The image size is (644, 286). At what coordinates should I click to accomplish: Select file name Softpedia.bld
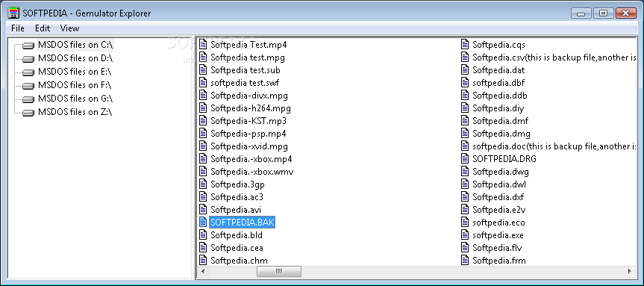(236, 235)
